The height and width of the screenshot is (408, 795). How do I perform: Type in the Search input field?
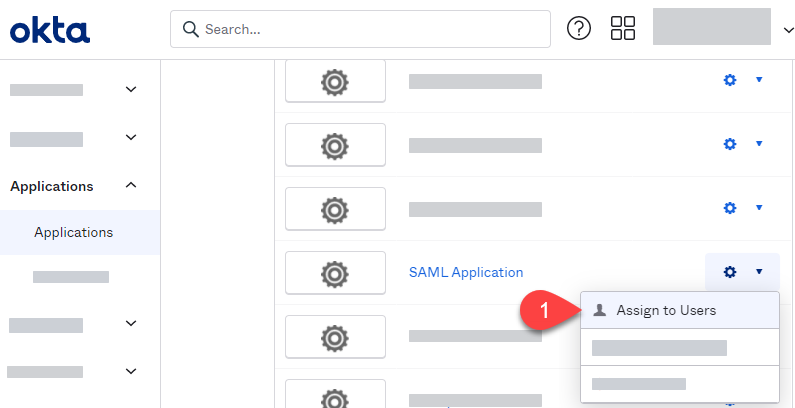[370, 29]
